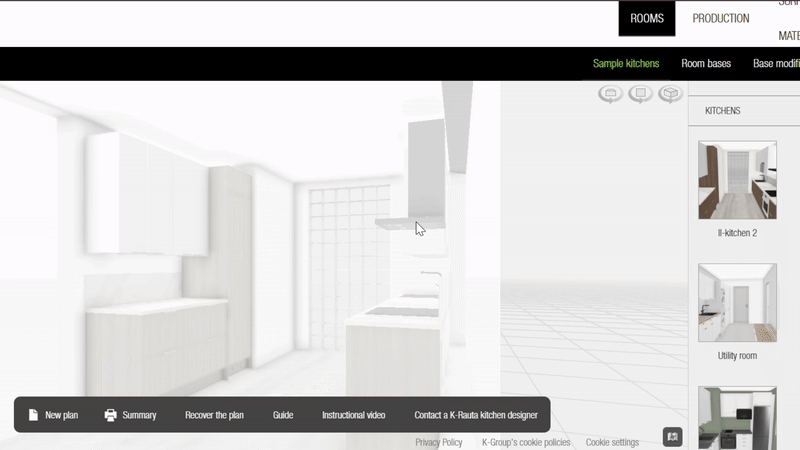Select the Room bases submenu
Screen dimensions: 800x450
(x=706, y=64)
